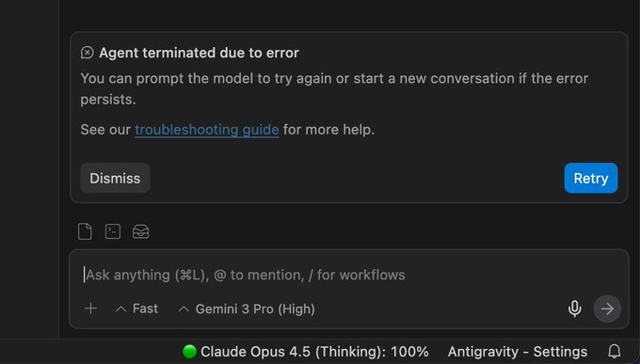The image size is (640, 364).
Task: Click the plus add-context icon
Action: coord(90,309)
